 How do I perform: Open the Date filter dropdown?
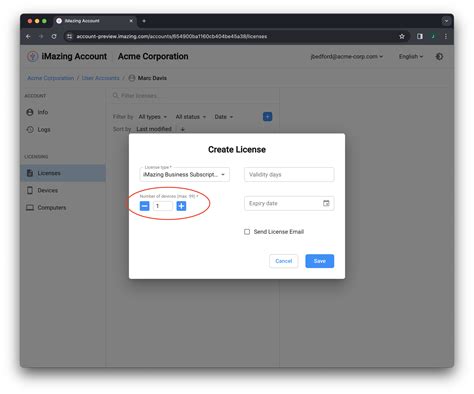[x=224, y=117]
